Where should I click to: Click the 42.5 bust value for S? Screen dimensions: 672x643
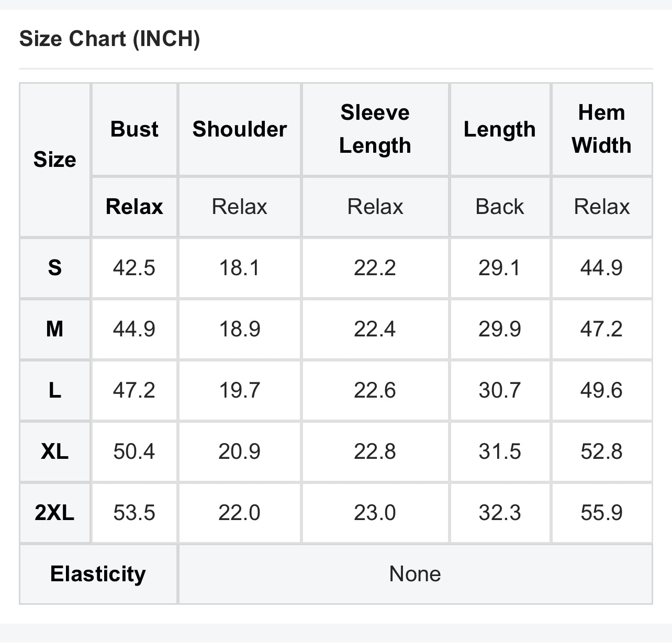pos(134,268)
